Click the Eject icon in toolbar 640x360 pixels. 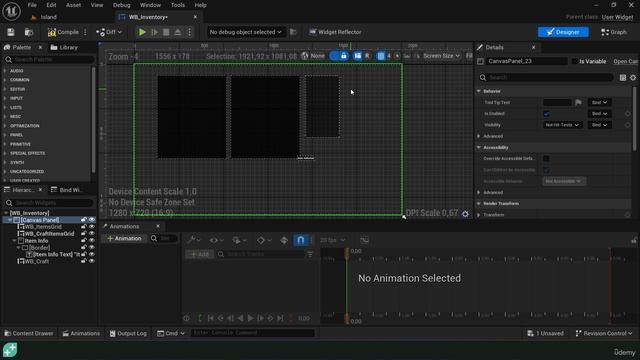(178, 32)
